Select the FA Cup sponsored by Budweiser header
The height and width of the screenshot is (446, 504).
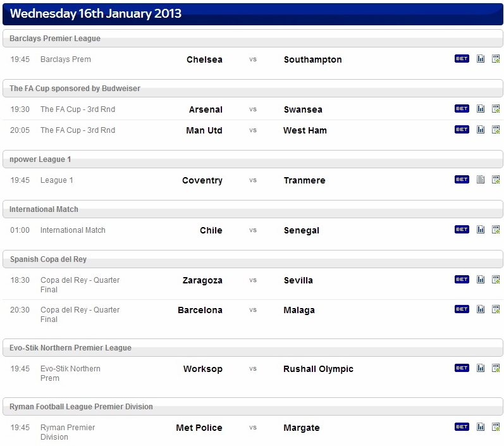[x=253, y=89]
